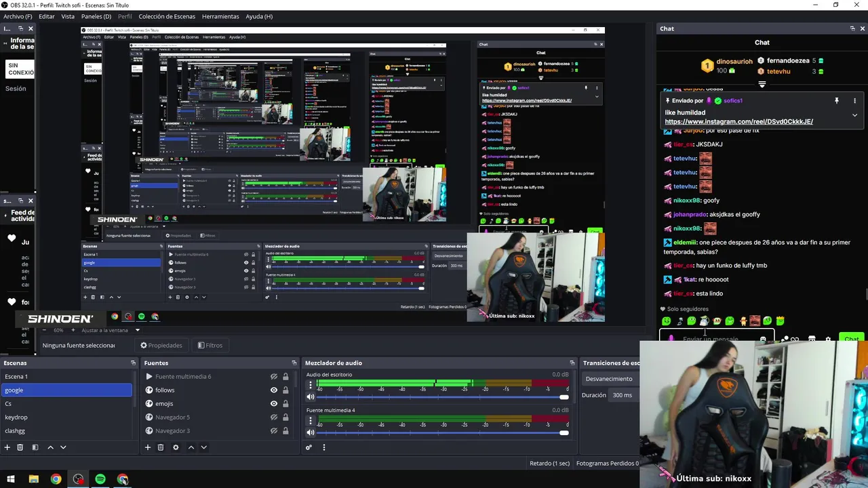Undock the Mezclador de audio panel
Image resolution: width=868 pixels, height=488 pixels.
click(x=572, y=363)
